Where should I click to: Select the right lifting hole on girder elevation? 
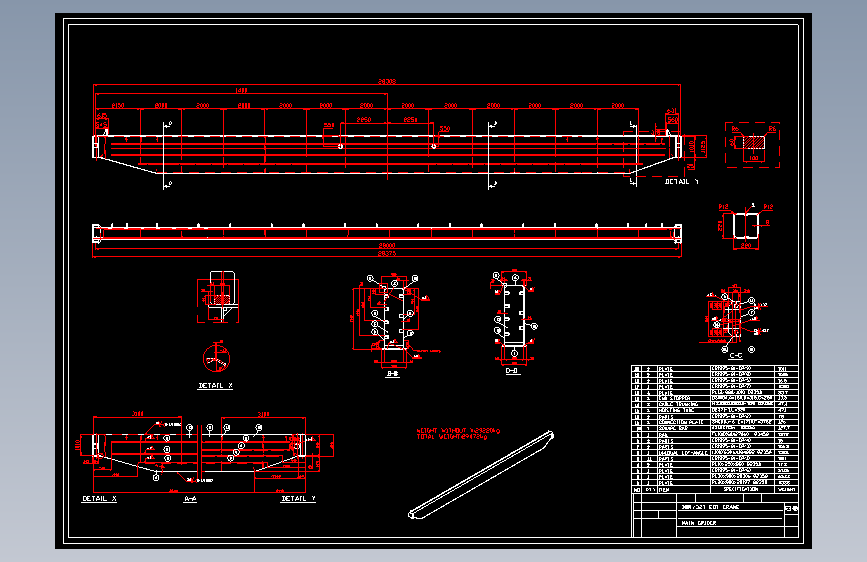coord(434,146)
